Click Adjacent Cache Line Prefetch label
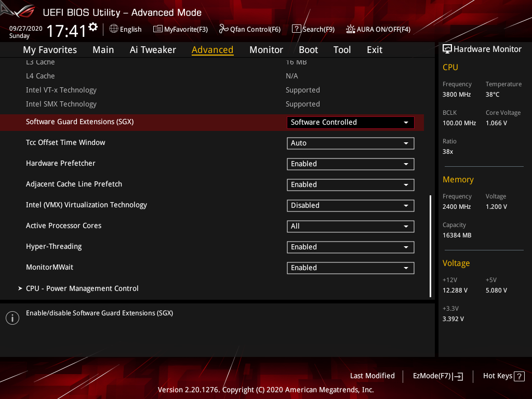Viewport: 532px width, 399px height. (x=74, y=184)
